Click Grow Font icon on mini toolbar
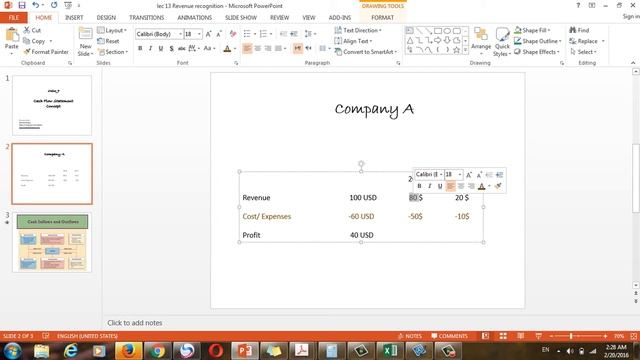This screenshot has width=640, height=360. 469,175
